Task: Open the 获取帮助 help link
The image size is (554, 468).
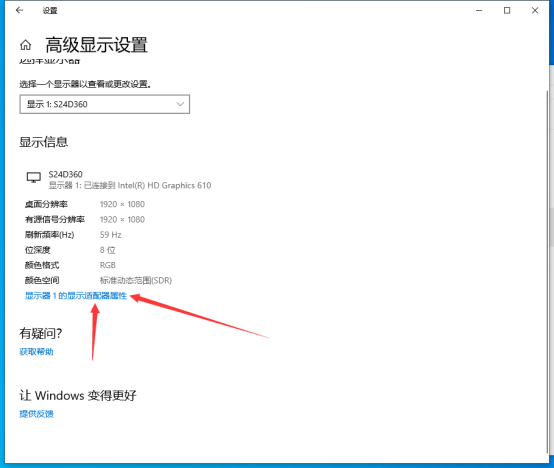Action: click(36, 352)
